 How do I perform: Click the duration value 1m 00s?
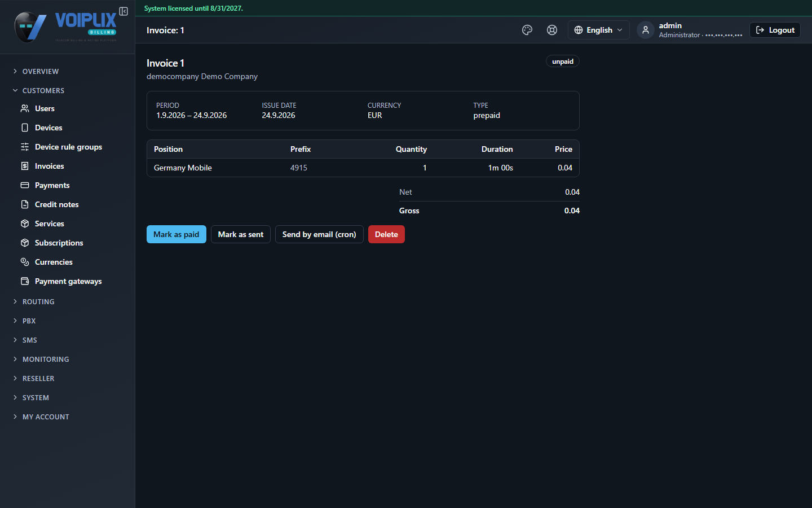coord(501,168)
